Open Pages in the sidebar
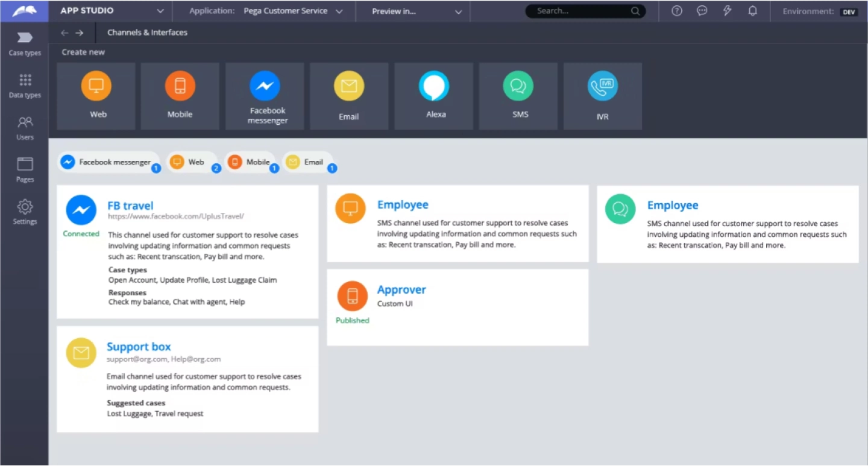This screenshot has width=868, height=466. (x=25, y=170)
